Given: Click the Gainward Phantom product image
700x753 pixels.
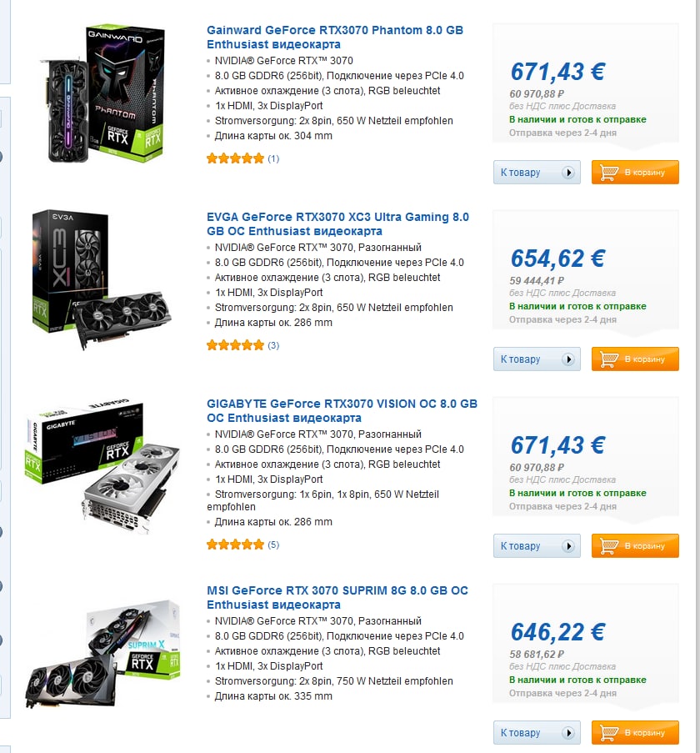Looking at the screenshot, I should pyautogui.click(x=103, y=93).
